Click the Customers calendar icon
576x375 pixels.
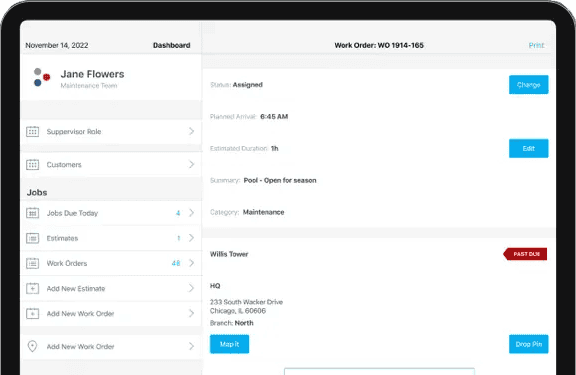[x=33, y=165]
